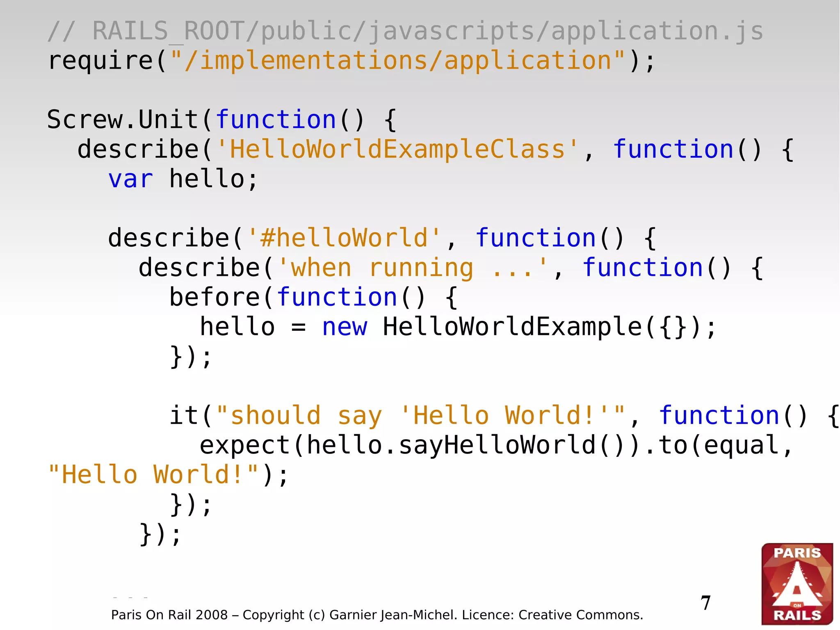Click the copyright footer text
Viewport: 840px width, 630px height.
tap(377, 615)
